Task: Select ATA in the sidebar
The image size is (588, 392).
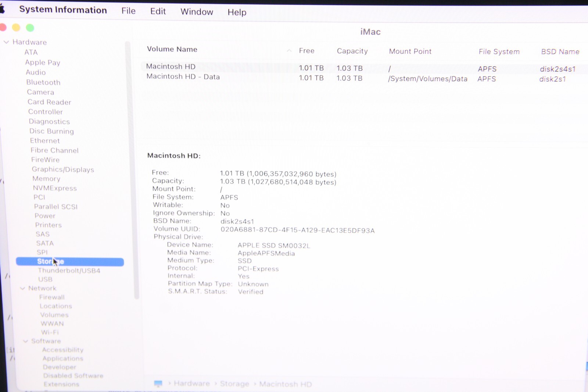Action: tap(31, 52)
